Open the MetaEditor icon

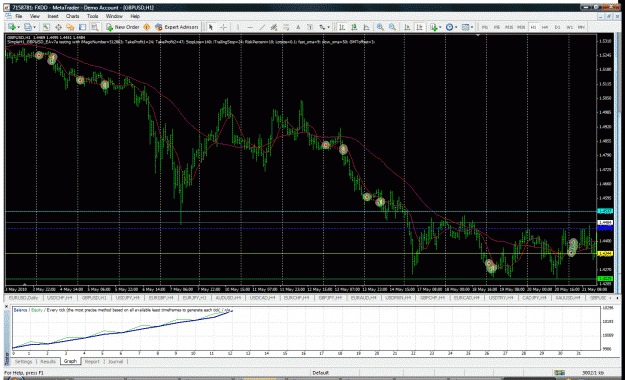coord(147,27)
